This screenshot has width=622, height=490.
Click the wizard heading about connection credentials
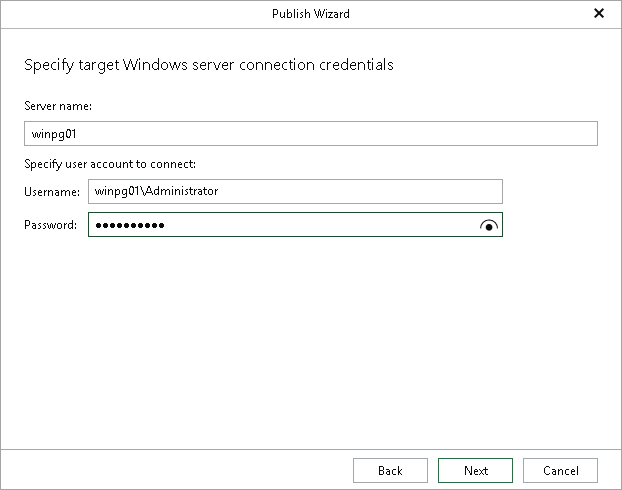[x=209, y=65]
